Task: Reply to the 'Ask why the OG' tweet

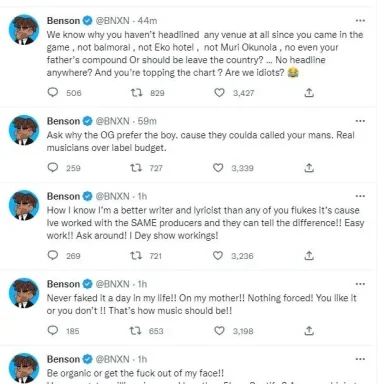Action: pyautogui.click(x=53, y=167)
